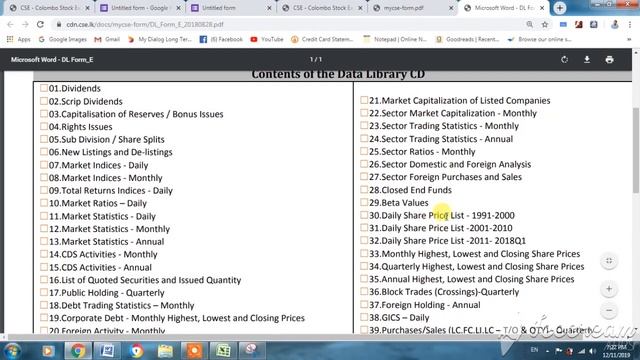Click '16.List of Quoted Securities and Issued Quantity'
Viewport: 640px width, 360px height.
[145, 280]
